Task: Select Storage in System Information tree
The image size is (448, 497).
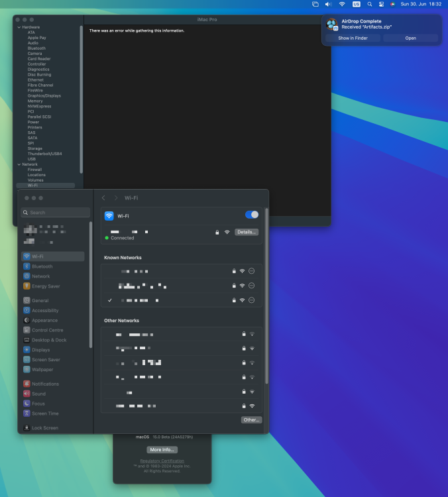Action: 35,148
